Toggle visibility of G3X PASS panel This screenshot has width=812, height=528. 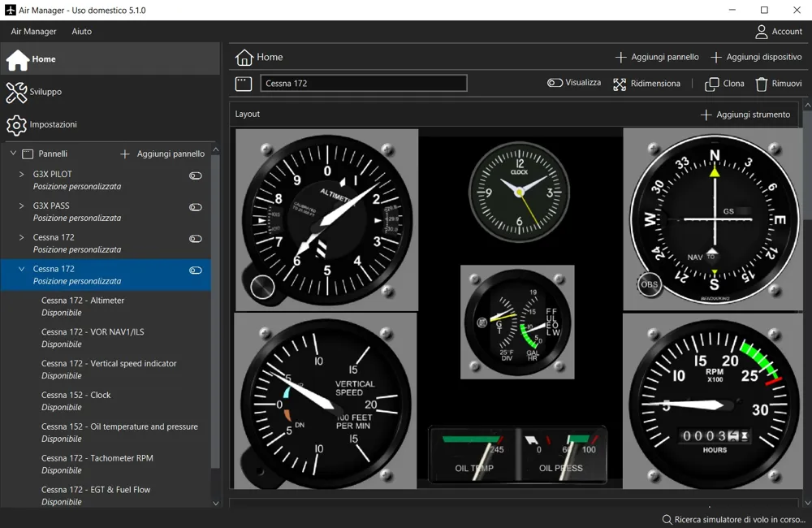click(195, 207)
